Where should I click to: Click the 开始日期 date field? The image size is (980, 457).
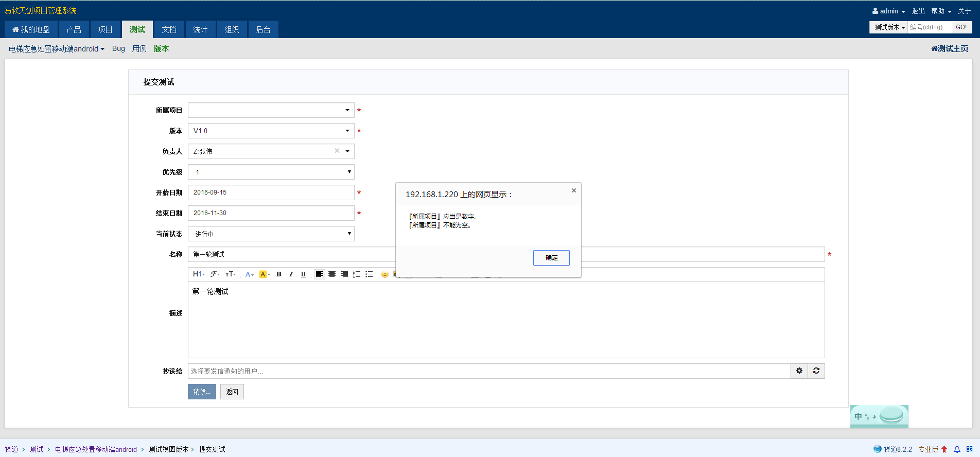click(x=271, y=192)
